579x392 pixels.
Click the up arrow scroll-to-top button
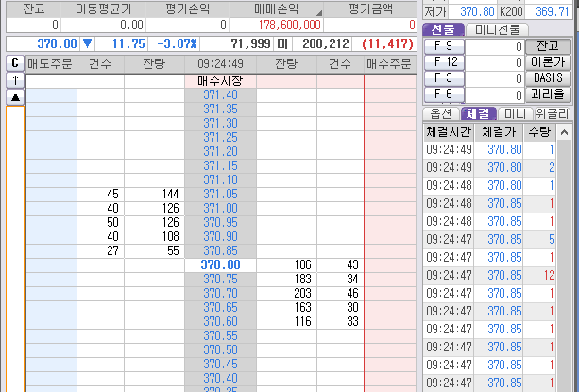pos(15,80)
